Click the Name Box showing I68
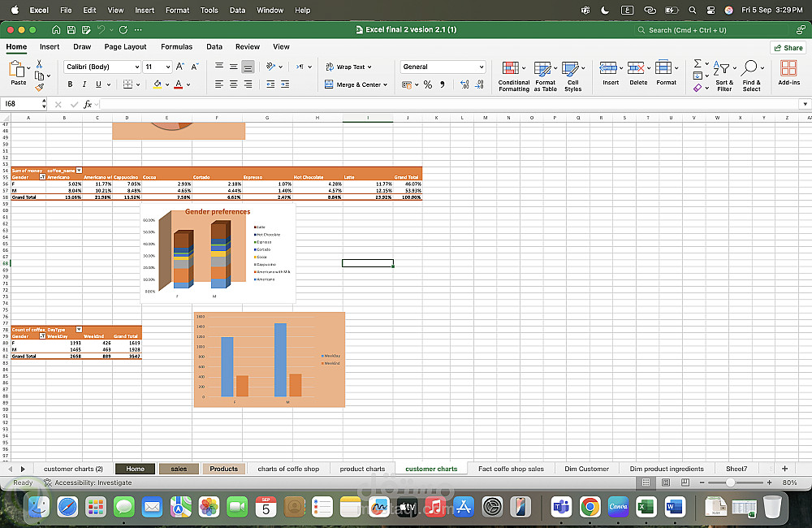Image resolution: width=812 pixels, height=528 pixels. [23, 104]
